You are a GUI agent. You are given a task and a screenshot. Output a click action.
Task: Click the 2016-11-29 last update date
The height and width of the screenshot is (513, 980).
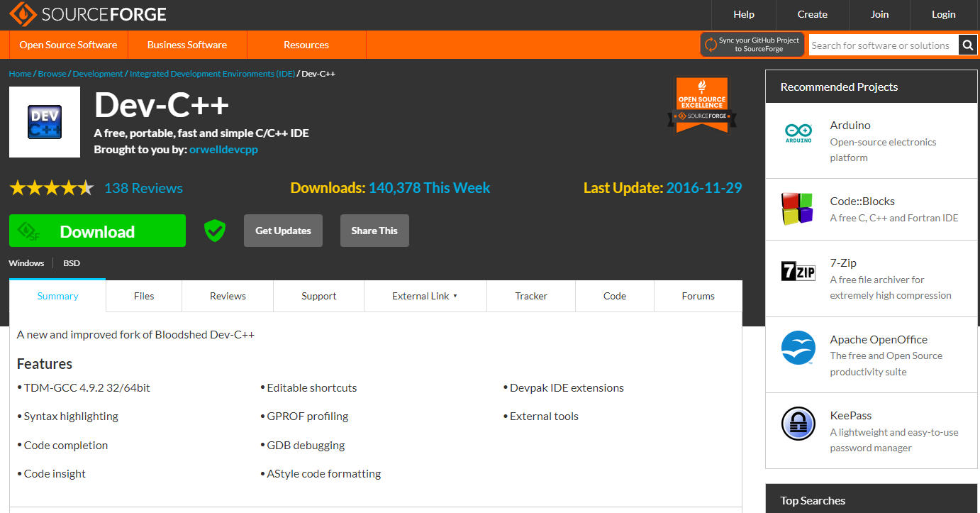click(704, 188)
